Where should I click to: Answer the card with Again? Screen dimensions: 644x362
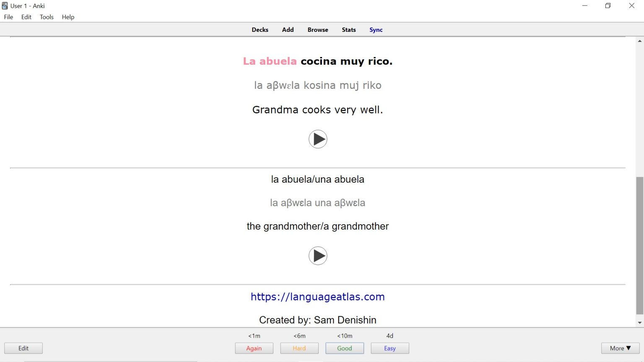tap(254, 348)
